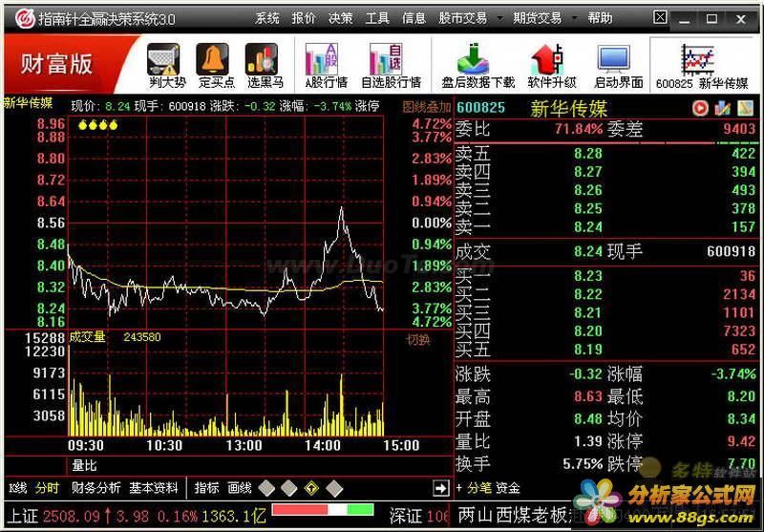Switch to the K线 tab

pyautogui.click(x=17, y=488)
